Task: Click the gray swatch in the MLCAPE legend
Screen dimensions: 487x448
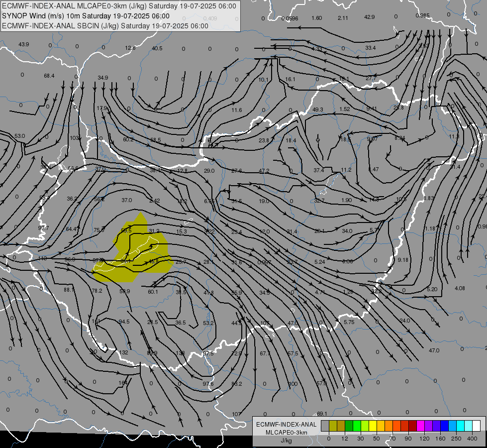Action: coord(325,426)
